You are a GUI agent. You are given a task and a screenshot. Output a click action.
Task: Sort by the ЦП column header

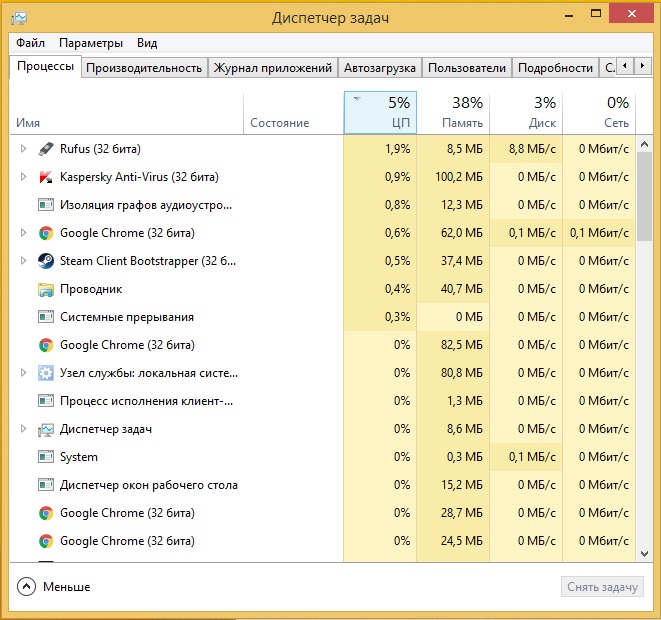380,113
